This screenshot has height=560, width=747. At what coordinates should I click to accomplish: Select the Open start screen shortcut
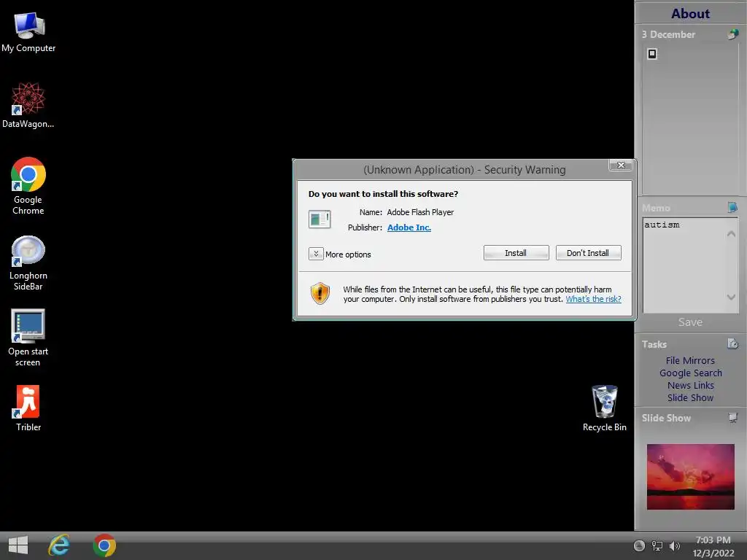tap(28, 338)
